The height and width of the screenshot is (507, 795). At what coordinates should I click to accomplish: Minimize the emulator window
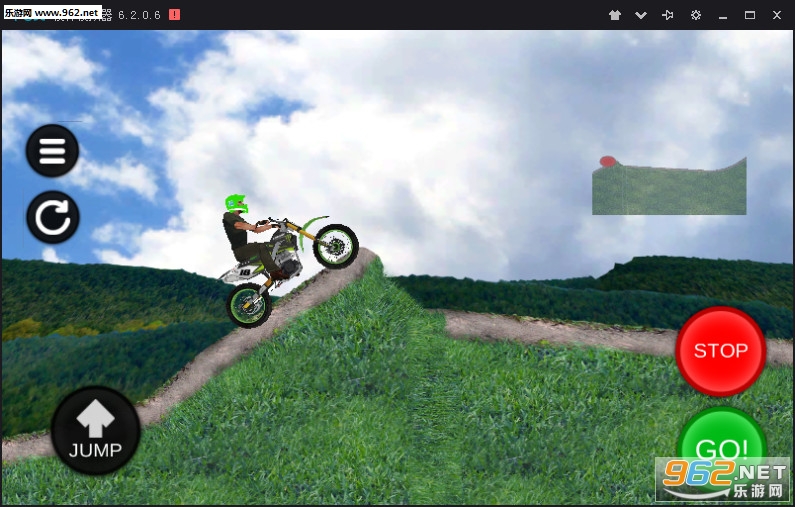(723, 16)
